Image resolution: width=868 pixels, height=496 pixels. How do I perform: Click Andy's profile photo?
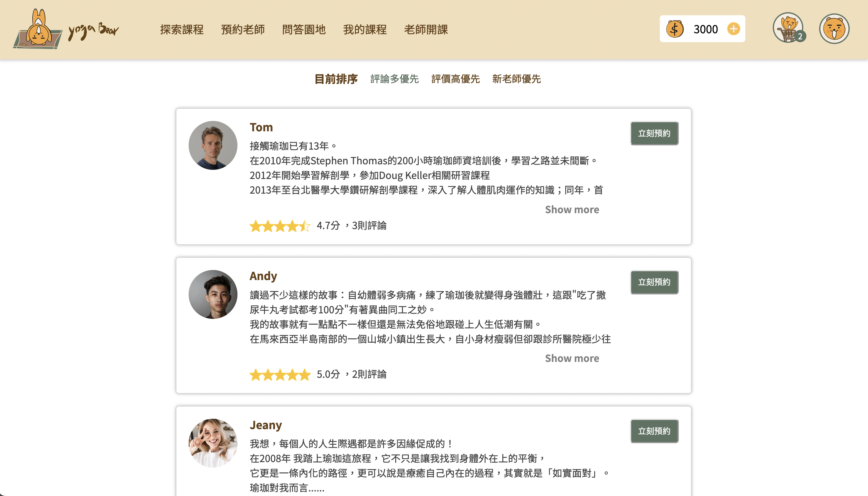213,294
